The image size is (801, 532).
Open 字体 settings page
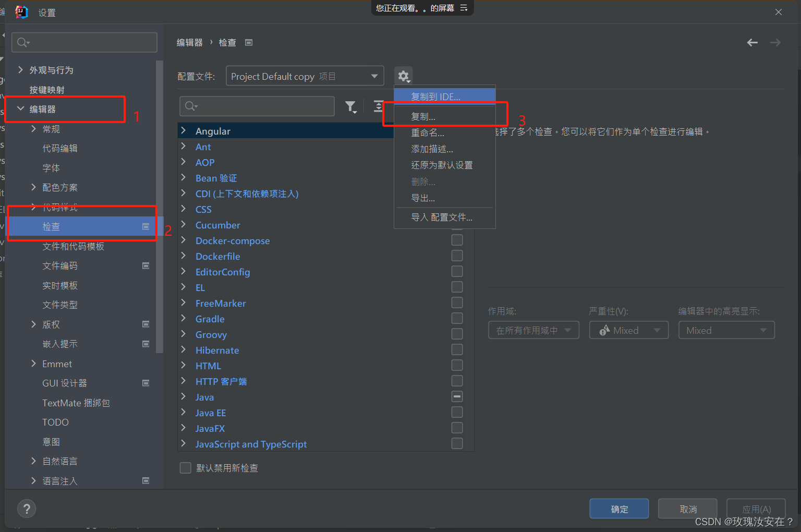(51, 168)
